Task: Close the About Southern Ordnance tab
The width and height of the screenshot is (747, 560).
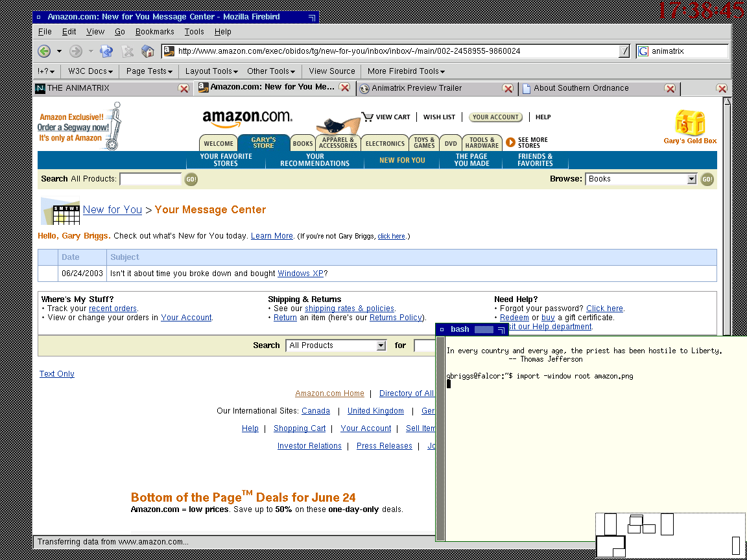Action: (x=670, y=89)
